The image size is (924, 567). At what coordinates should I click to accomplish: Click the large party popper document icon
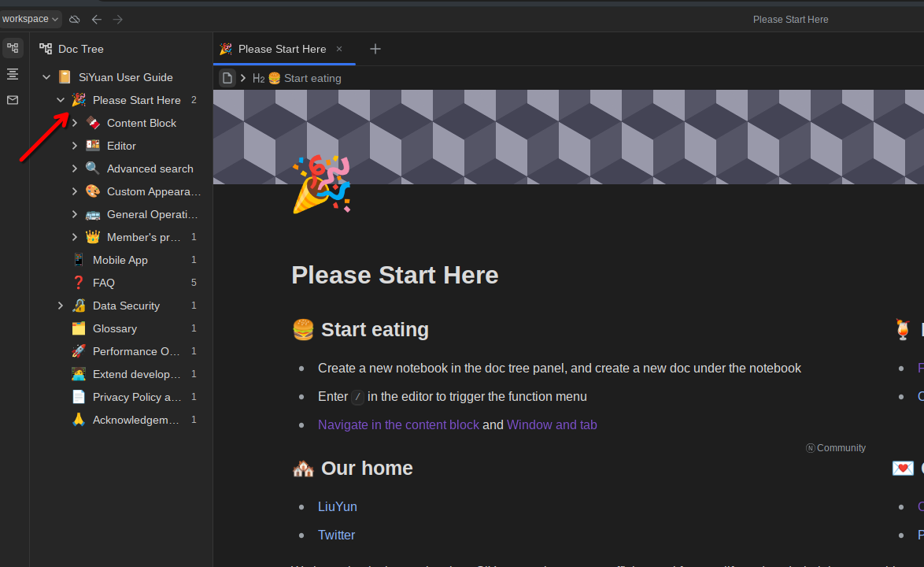pos(321,184)
